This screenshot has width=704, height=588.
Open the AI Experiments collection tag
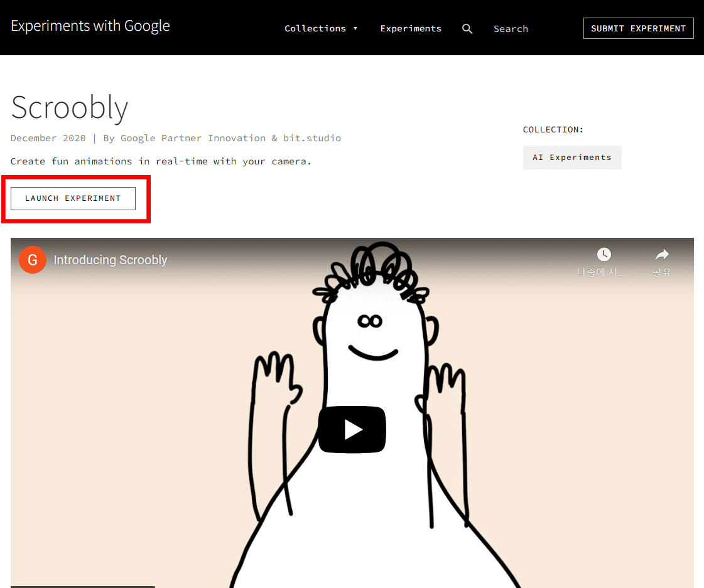(572, 158)
